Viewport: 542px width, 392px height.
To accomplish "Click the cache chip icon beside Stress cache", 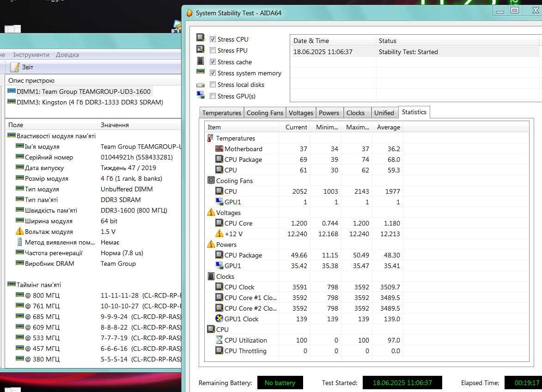I will [201, 61].
